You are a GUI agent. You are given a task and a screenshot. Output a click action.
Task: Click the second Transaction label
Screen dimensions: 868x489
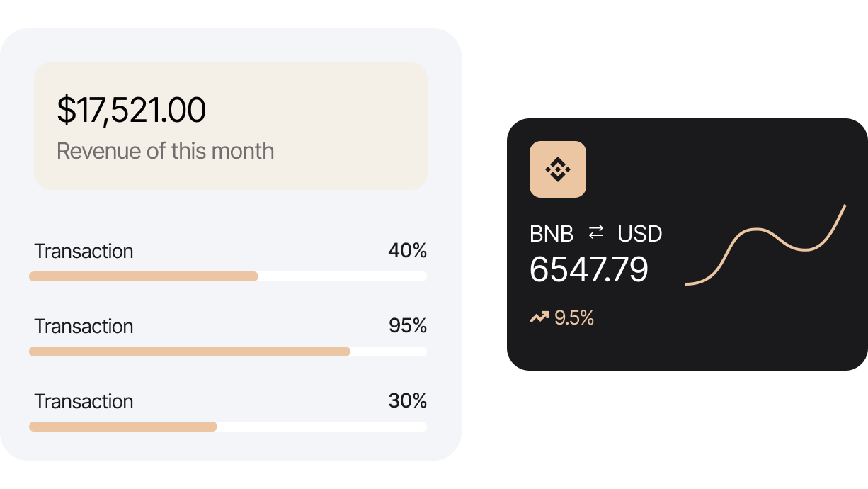point(84,327)
